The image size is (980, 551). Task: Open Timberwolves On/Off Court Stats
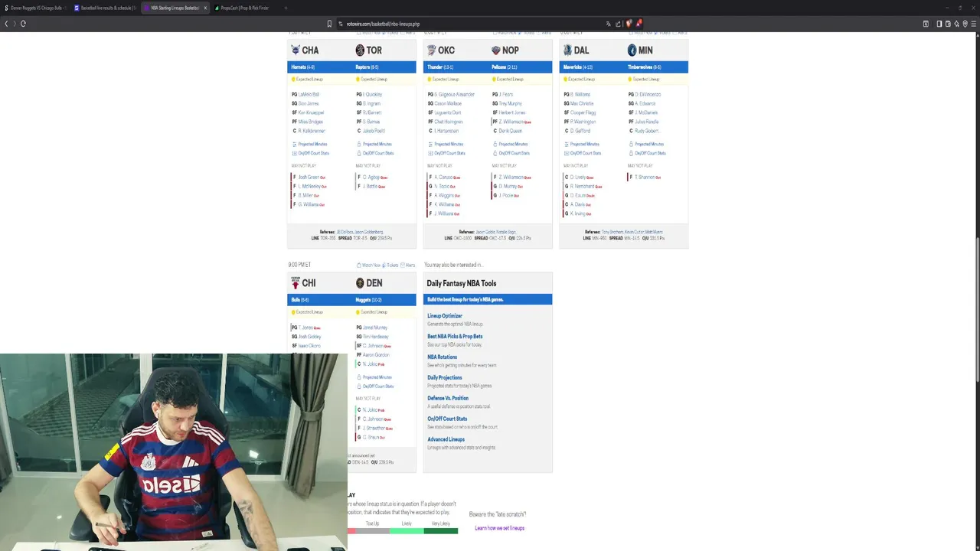[x=647, y=153]
